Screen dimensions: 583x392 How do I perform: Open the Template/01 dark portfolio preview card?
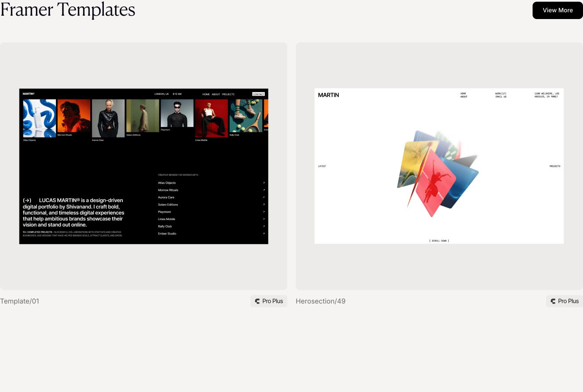(144, 166)
